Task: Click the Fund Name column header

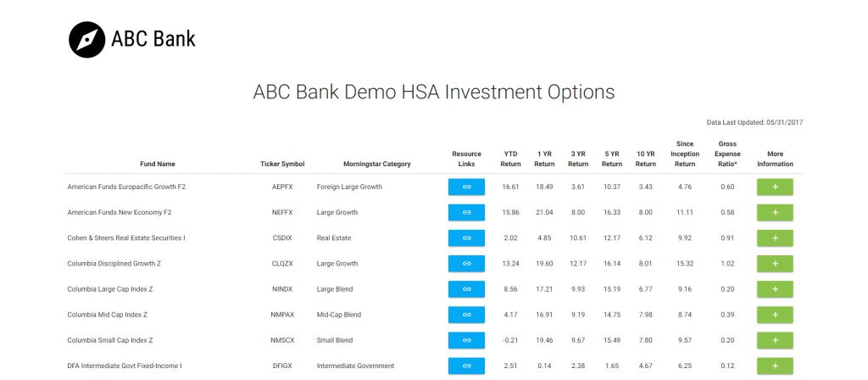Action: pyautogui.click(x=158, y=164)
